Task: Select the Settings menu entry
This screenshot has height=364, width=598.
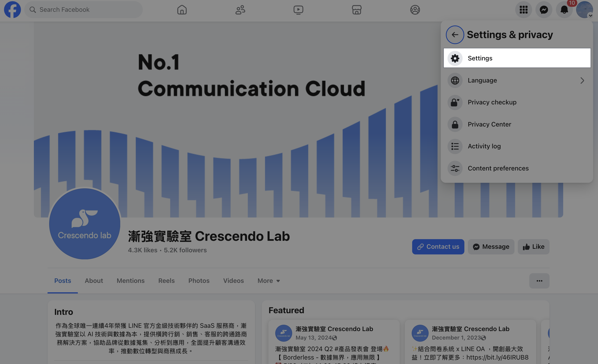Action: 517,58
